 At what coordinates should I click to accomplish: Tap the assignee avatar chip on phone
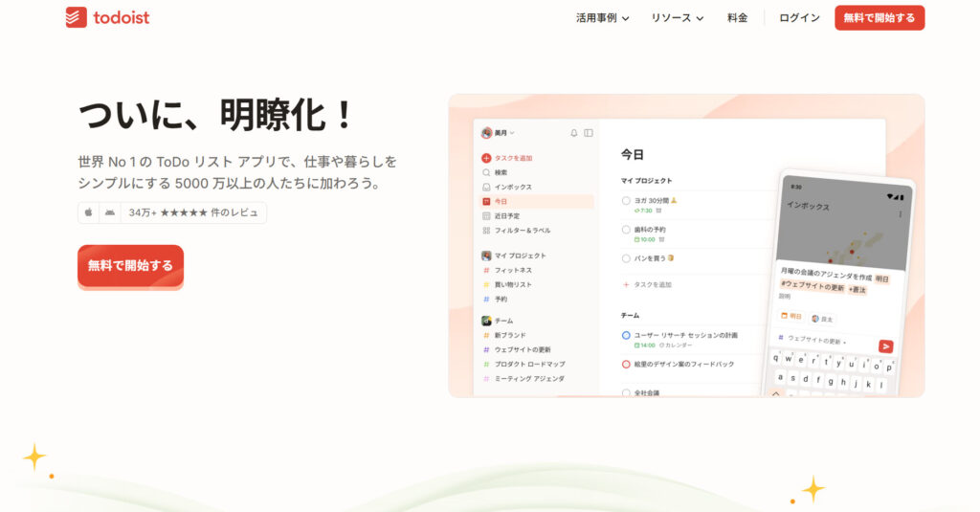[x=822, y=319]
